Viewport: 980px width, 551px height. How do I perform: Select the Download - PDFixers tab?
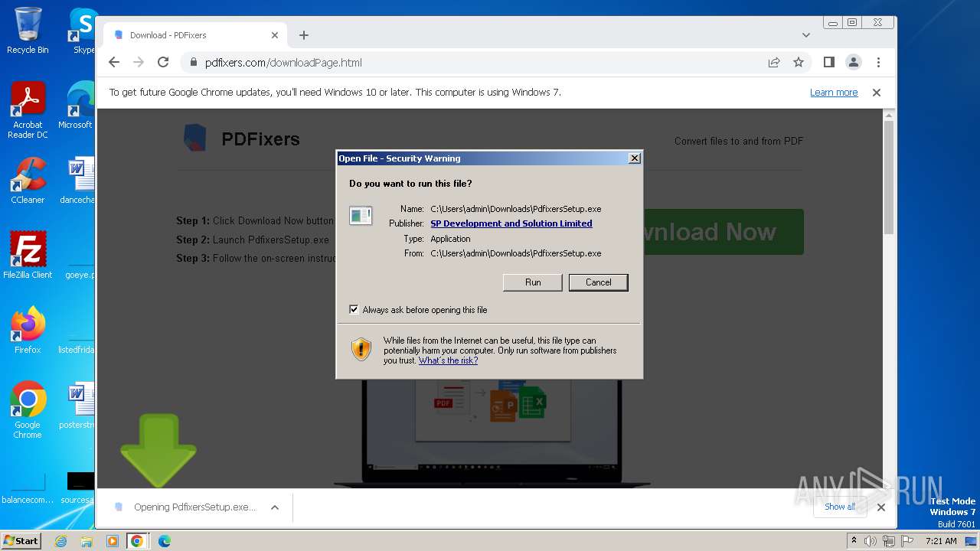pyautogui.click(x=195, y=35)
